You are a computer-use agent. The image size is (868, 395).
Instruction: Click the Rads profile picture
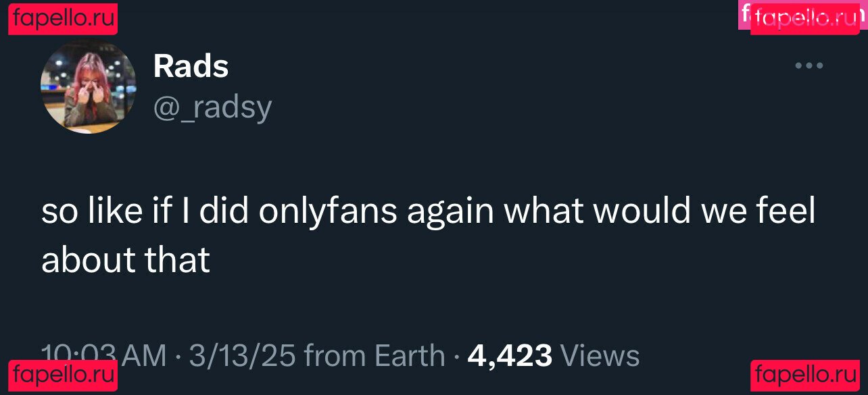click(89, 86)
